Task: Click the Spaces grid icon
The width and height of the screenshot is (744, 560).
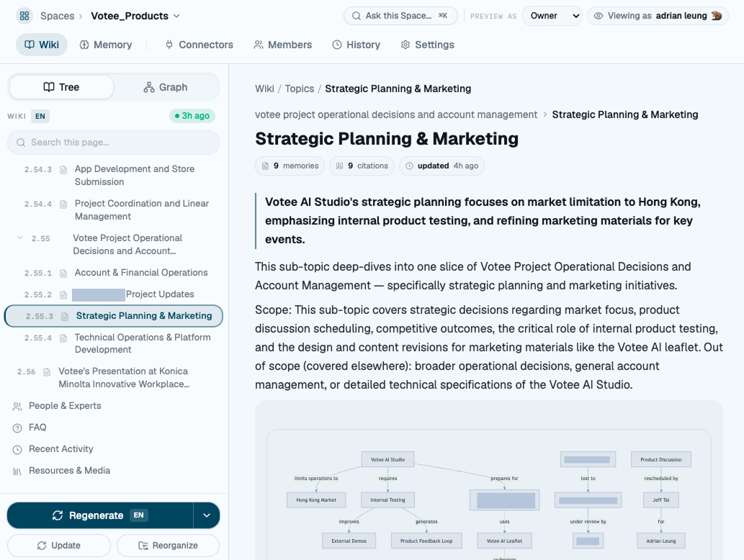Action: [24, 16]
